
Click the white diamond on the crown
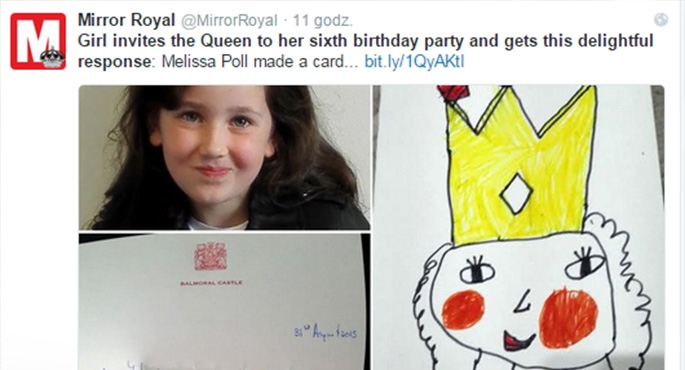coord(516,194)
